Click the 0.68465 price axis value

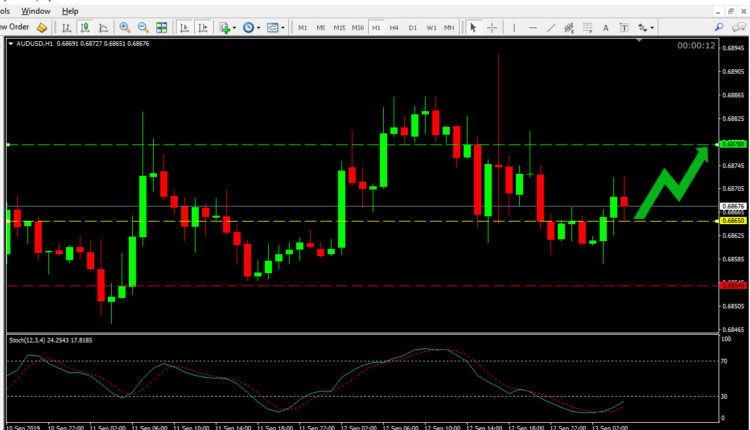(733, 330)
